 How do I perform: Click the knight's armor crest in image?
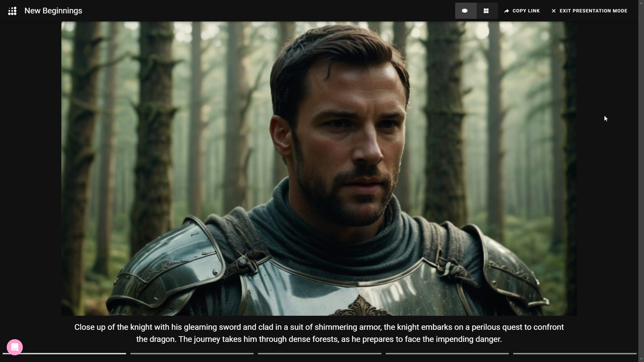362,306
